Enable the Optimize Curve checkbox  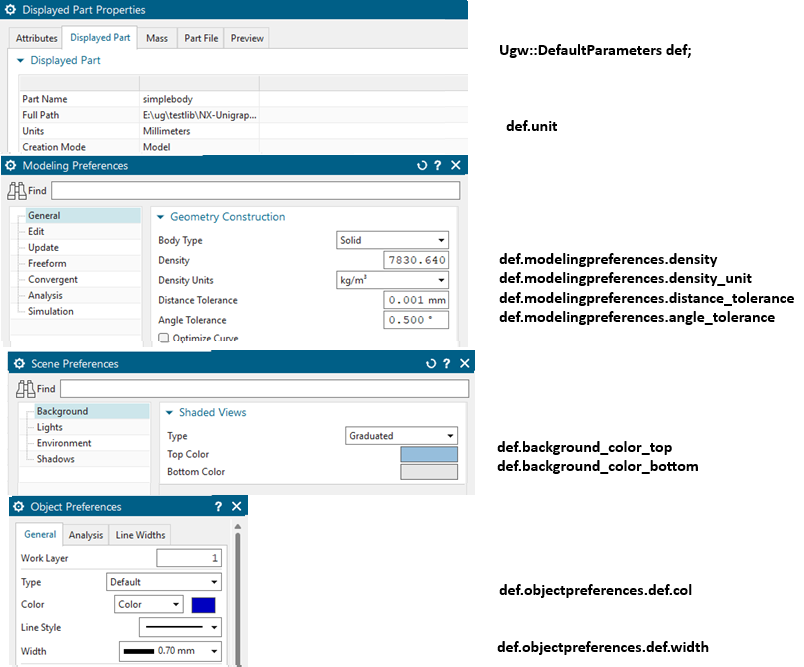164,339
